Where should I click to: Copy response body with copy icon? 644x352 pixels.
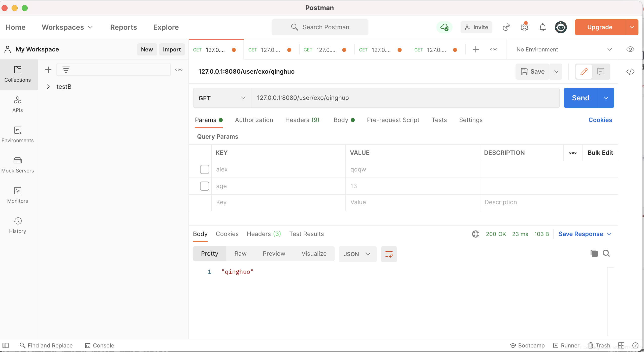(594, 253)
